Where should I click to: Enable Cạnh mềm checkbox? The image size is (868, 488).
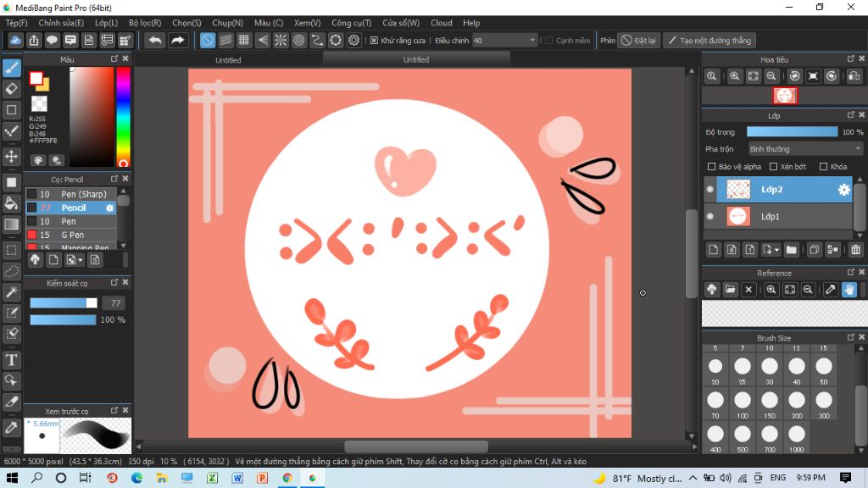pyautogui.click(x=549, y=41)
